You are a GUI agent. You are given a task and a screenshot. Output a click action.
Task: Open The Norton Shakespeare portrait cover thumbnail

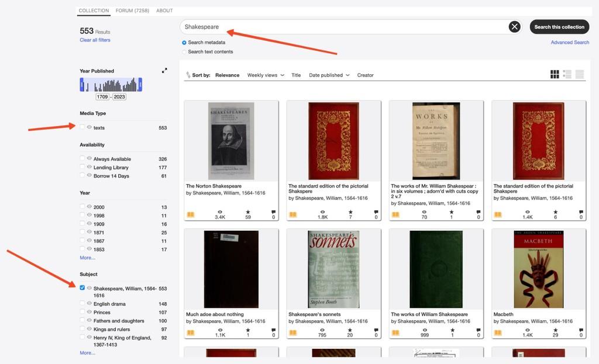point(231,141)
